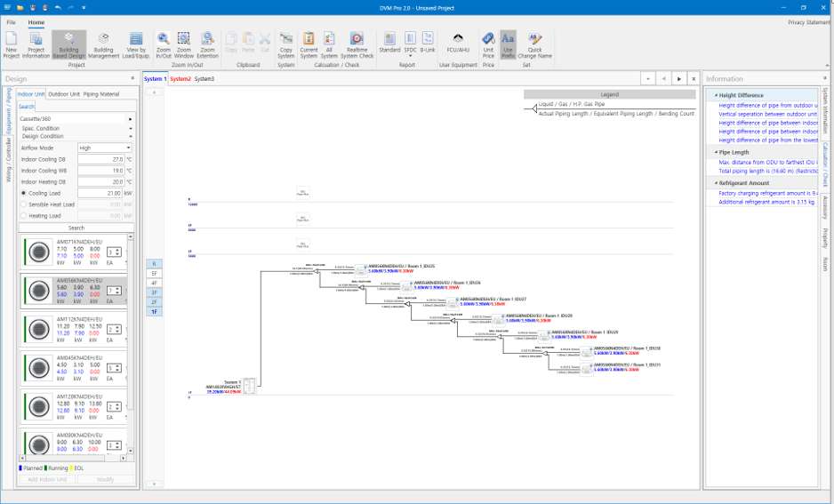Collapse the Refrigerant Amount section
834x504 pixels.
[717, 183]
